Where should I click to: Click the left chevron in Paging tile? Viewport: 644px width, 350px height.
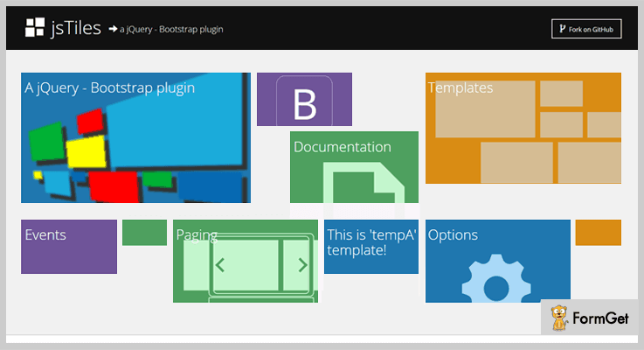tap(219, 265)
